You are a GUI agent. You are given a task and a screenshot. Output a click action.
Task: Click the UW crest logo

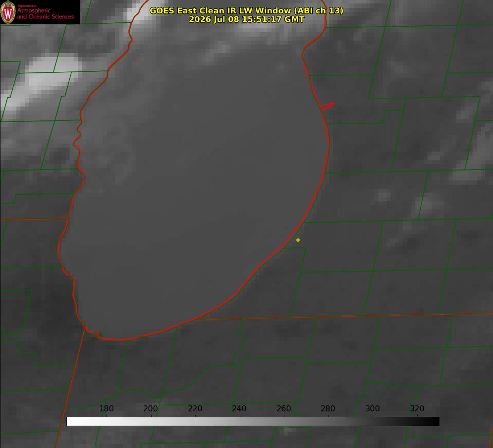click(8, 12)
